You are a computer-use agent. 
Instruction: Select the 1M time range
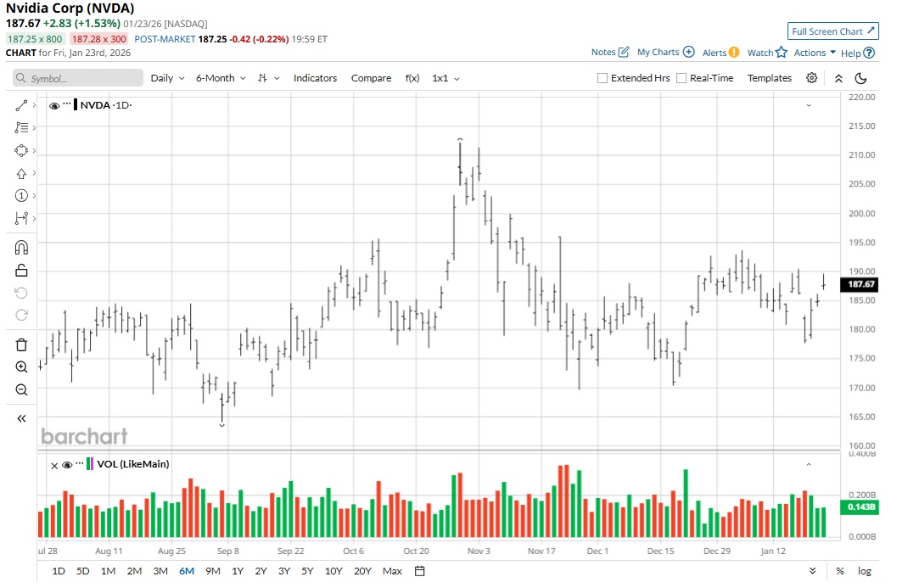click(108, 571)
